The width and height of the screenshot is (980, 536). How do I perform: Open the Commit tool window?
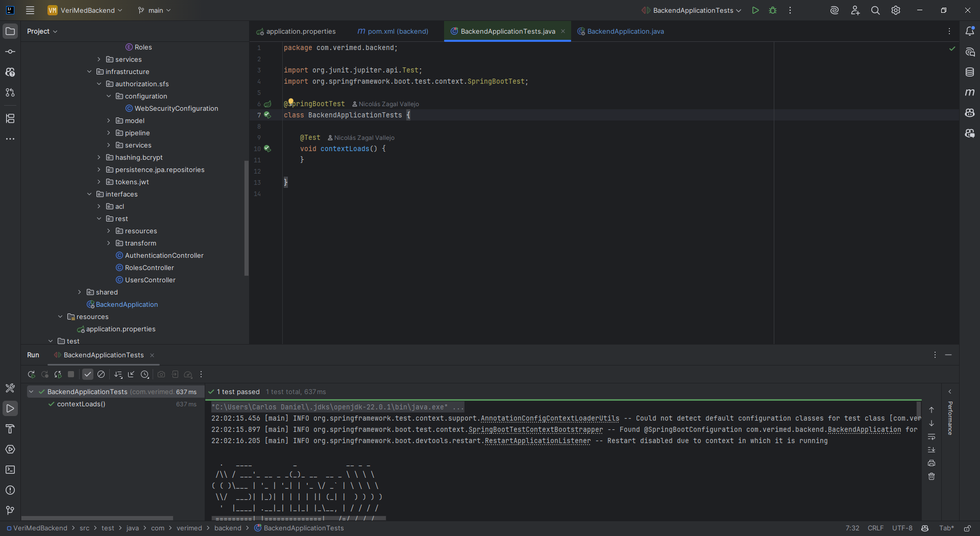pos(10,52)
